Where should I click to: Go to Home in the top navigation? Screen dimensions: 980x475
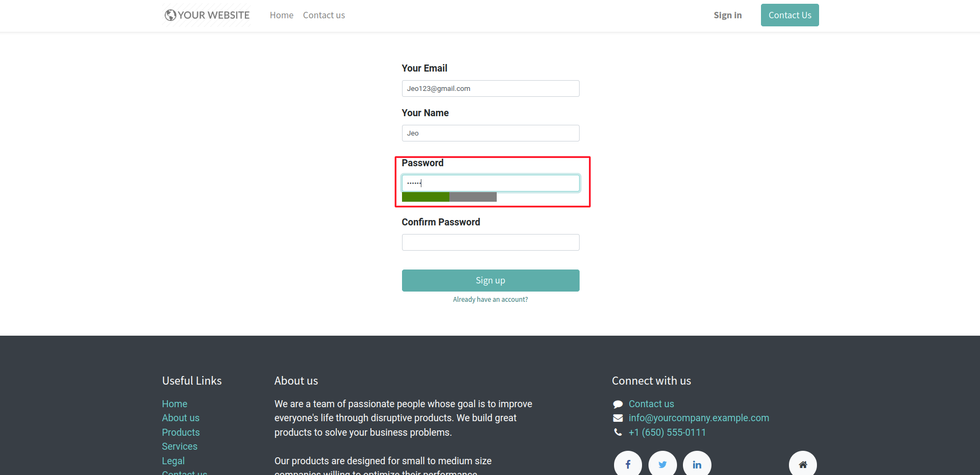[281, 15]
